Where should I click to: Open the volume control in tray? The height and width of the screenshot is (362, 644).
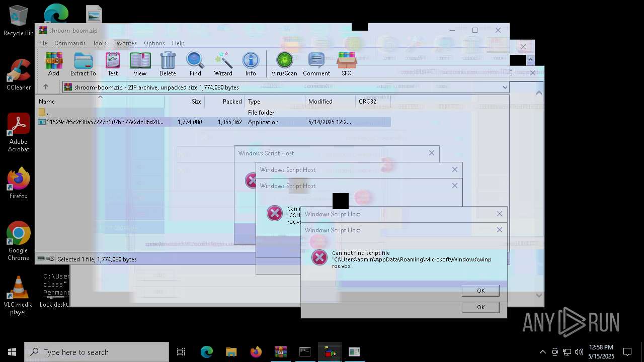[x=579, y=352]
